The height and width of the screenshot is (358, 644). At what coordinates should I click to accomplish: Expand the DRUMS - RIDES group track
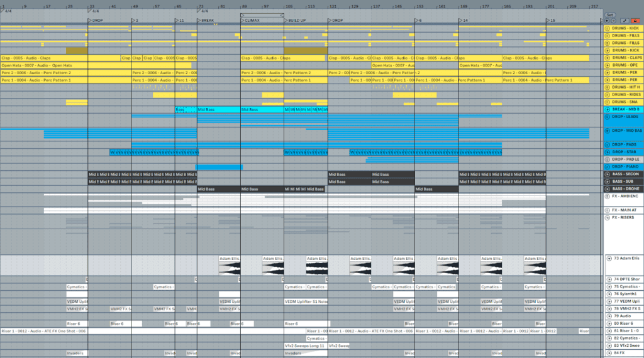(608, 95)
